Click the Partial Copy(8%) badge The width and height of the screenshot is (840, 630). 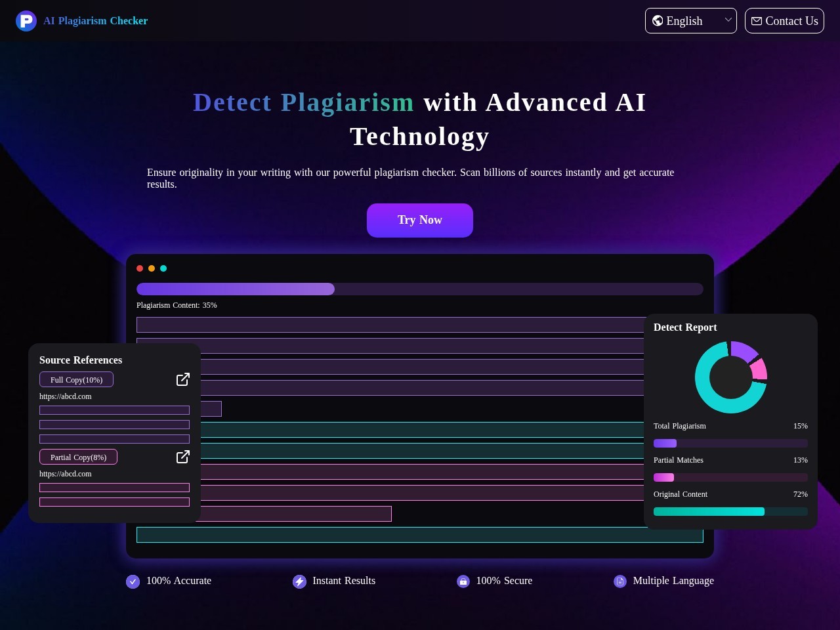coord(78,457)
